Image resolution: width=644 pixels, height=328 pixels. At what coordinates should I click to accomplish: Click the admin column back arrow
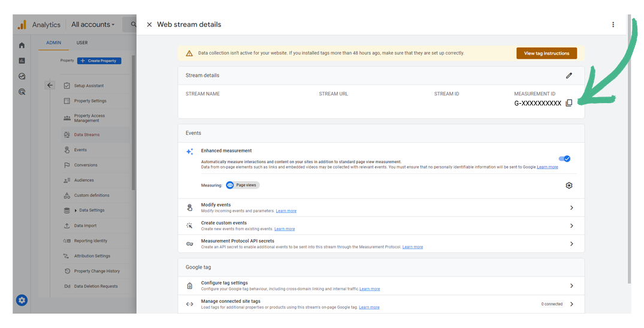50,85
